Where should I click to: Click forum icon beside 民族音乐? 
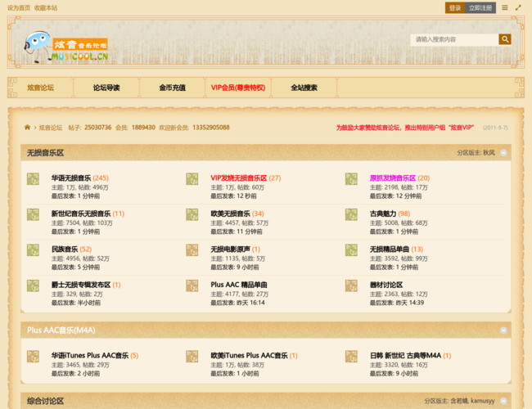click(33, 250)
